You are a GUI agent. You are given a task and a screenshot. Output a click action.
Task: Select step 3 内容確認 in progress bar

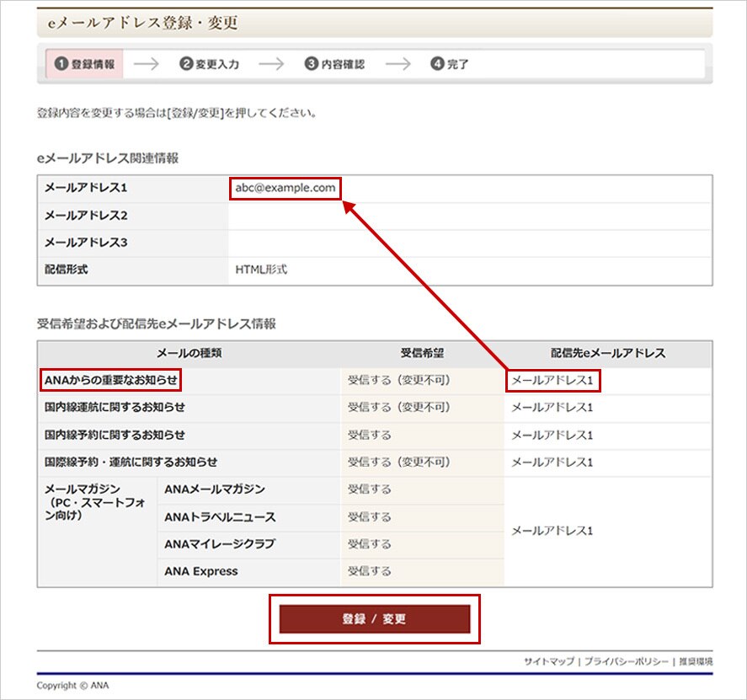pyautogui.click(x=334, y=64)
